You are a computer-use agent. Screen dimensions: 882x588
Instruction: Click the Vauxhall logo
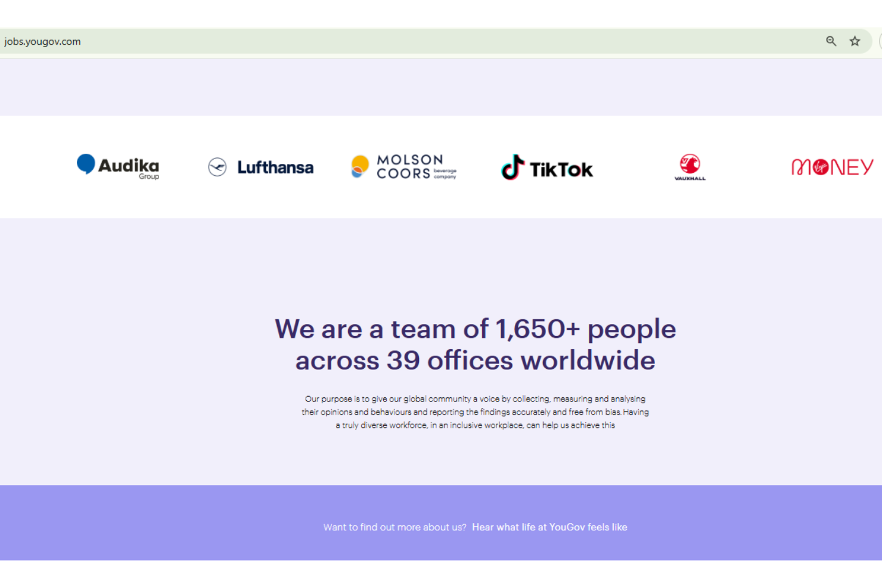pyautogui.click(x=690, y=167)
